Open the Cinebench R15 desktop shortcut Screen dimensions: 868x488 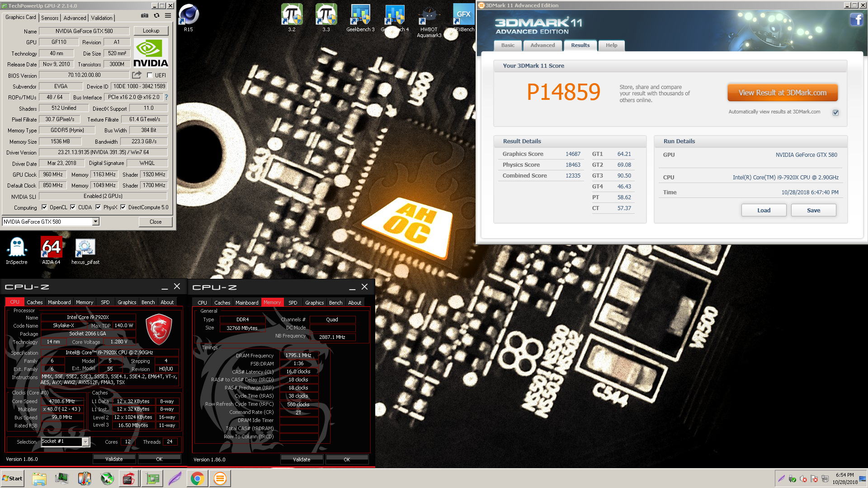coord(189,18)
